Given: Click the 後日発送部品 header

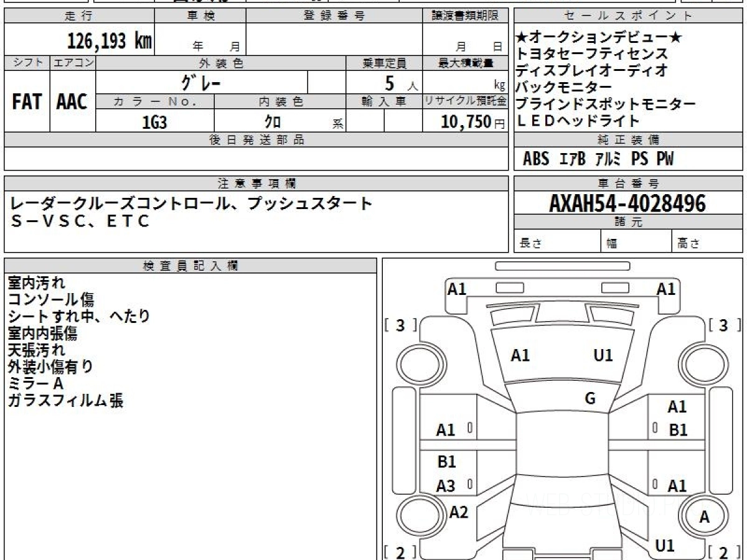Looking at the screenshot, I should click(x=256, y=140).
